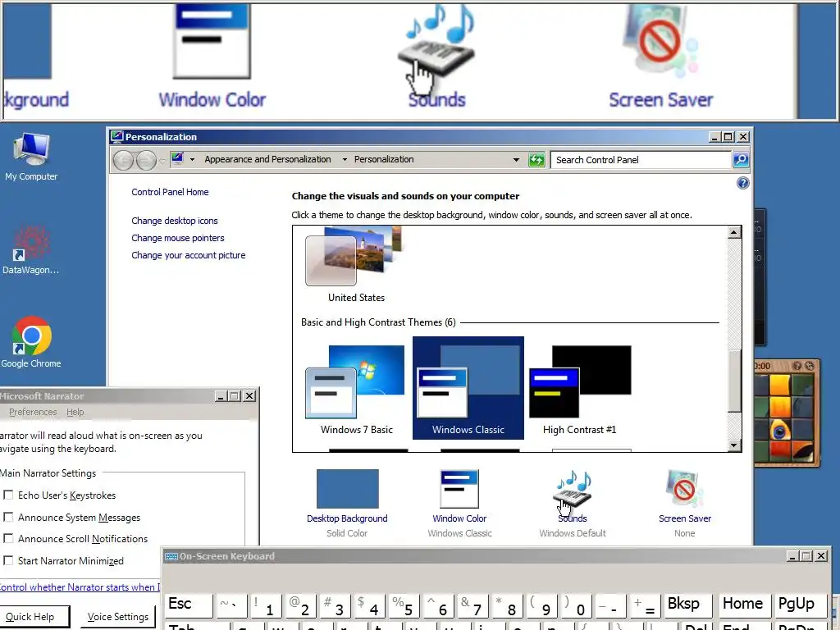Refresh the Personalization address bar

[536, 160]
